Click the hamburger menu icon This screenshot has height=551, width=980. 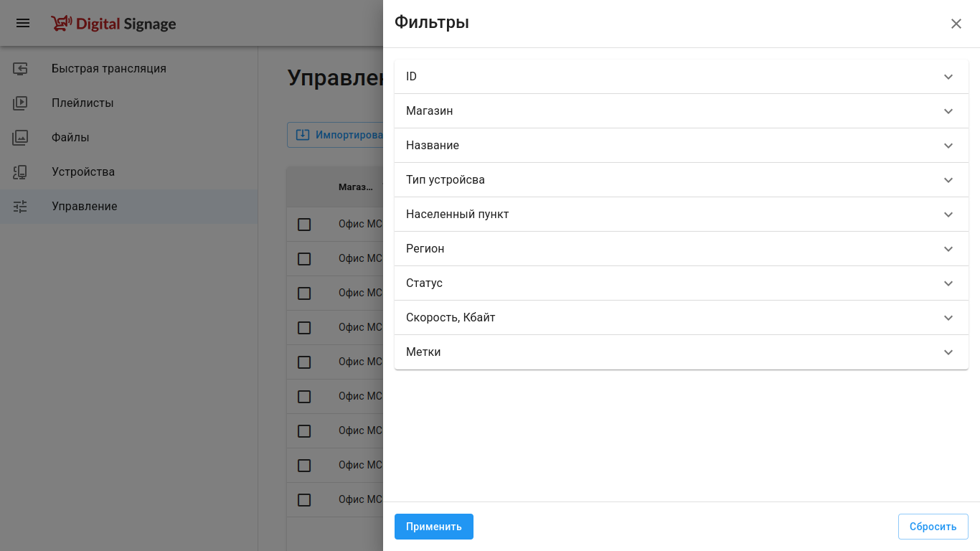coord(23,23)
